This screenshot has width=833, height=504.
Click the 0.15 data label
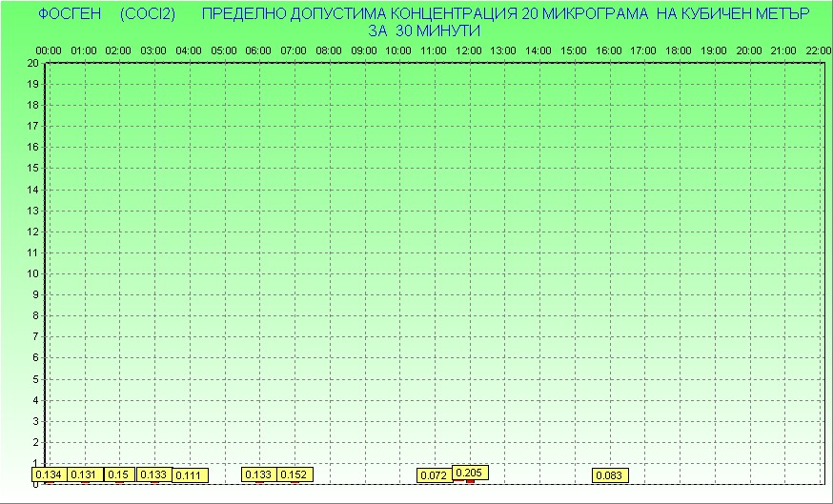pos(119,475)
